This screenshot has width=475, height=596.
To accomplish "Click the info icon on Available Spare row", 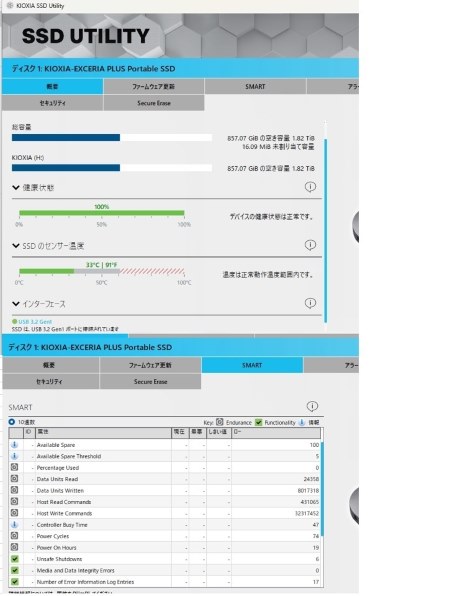I will (14, 444).
